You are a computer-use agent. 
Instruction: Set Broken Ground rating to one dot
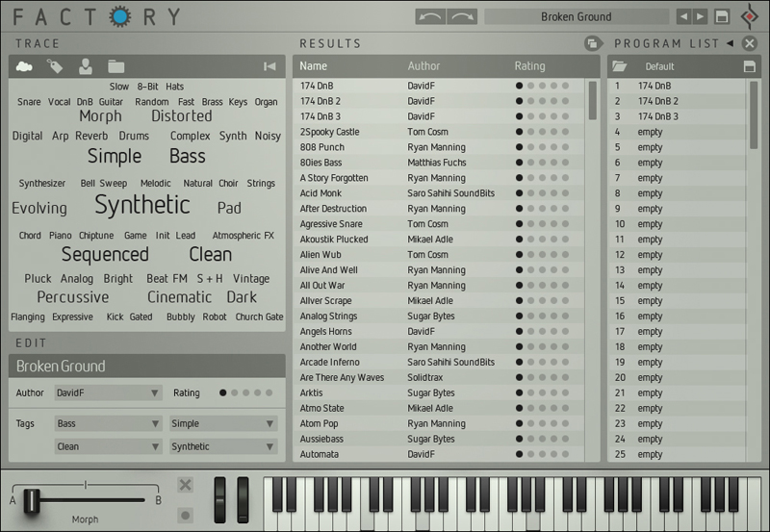point(223,393)
